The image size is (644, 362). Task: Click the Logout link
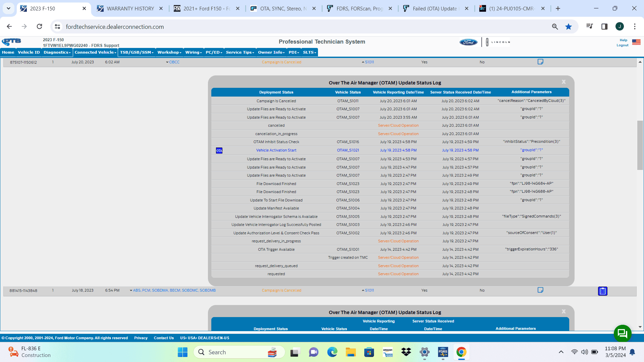(x=622, y=45)
